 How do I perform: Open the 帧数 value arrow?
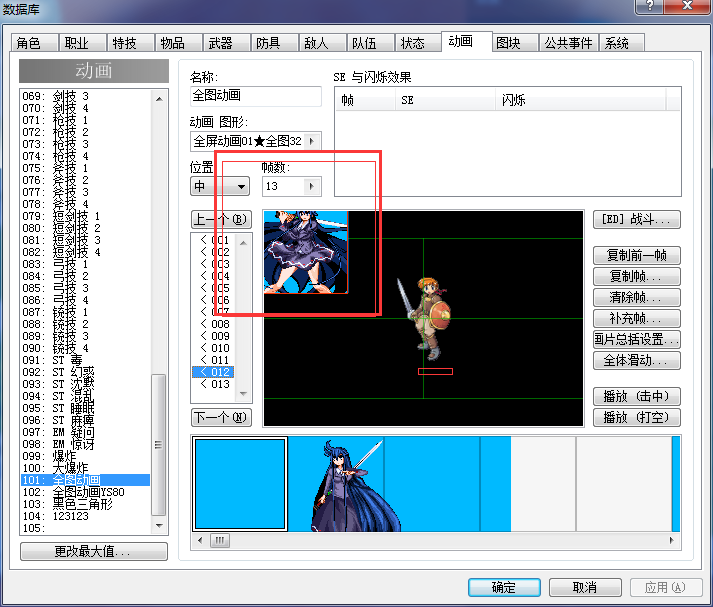click(x=311, y=186)
